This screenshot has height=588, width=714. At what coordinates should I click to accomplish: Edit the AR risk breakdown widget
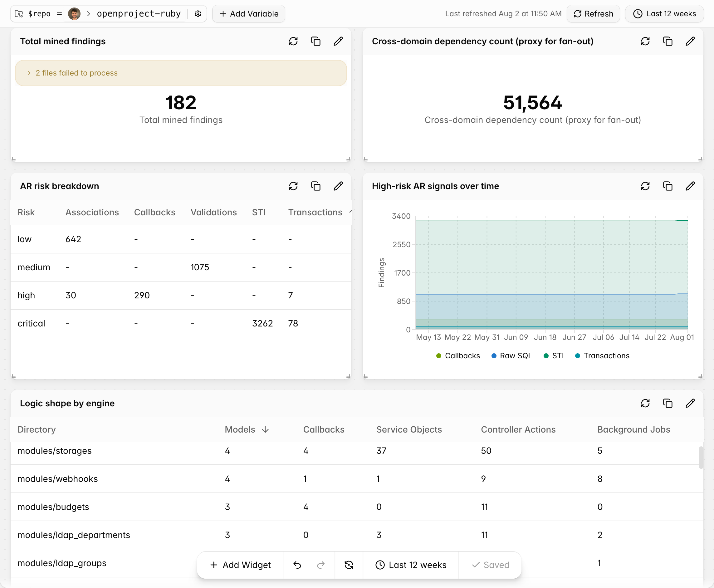pos(338,186)
